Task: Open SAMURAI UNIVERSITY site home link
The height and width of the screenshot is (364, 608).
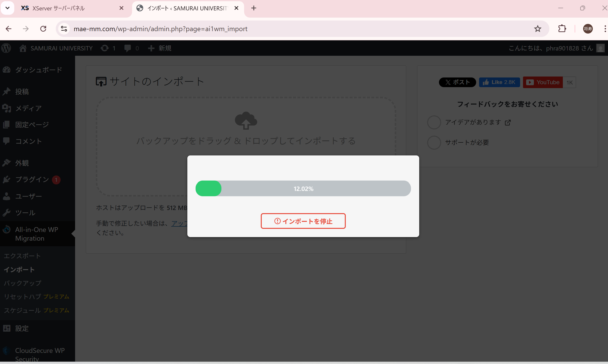Action: tap(56, 48)
